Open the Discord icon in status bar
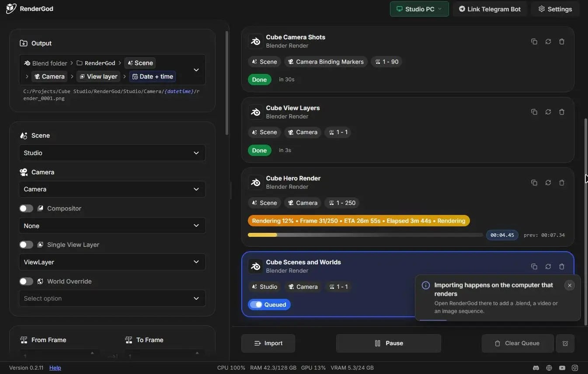 [x=536, y=368]
